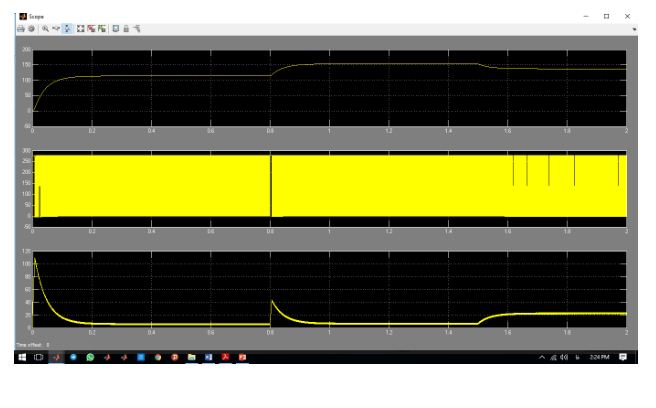The width and height of the screenshot is (656, 408).
Task: Click inside the middle yellow-filled plot axes
Action: (329, 188)
